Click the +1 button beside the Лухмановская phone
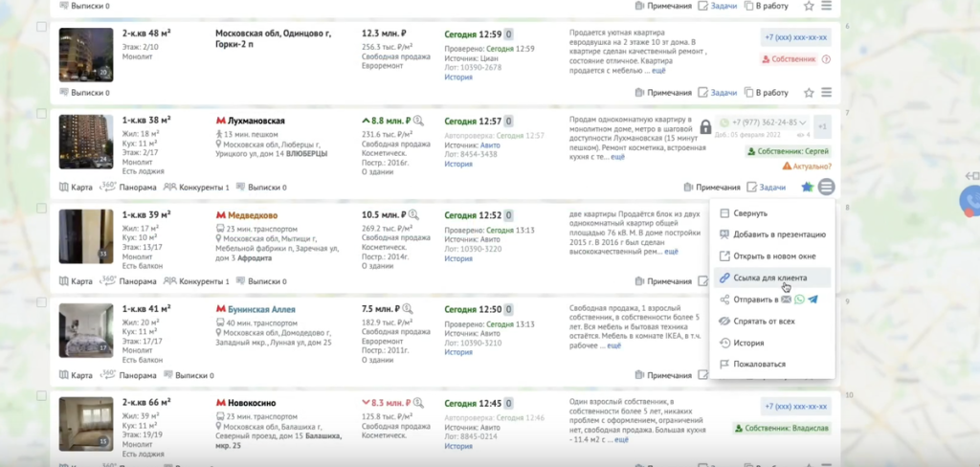Viewport: 980px width, 467px height. 822,126
